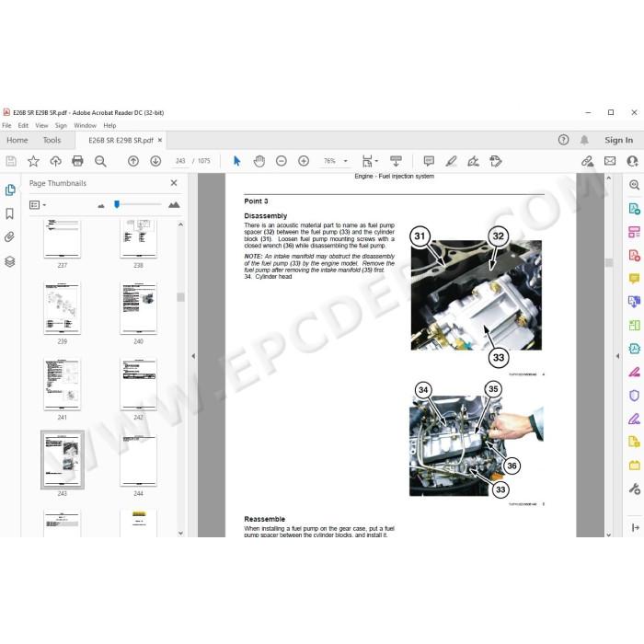The height and width of the screenshot is (644, 644).
Task: Click the scrolling mode icon
Action: (x=396, y=161)
